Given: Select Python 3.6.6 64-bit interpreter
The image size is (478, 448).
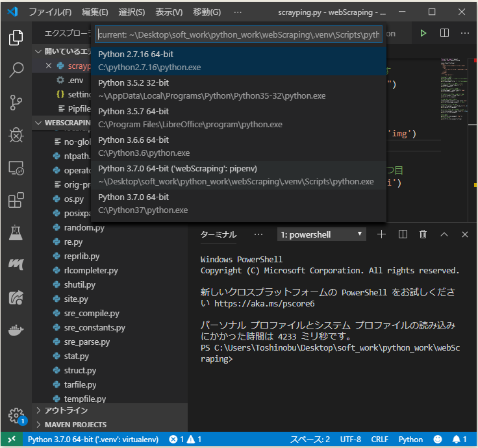Looking at the screenshot, I should click(239, 147).
